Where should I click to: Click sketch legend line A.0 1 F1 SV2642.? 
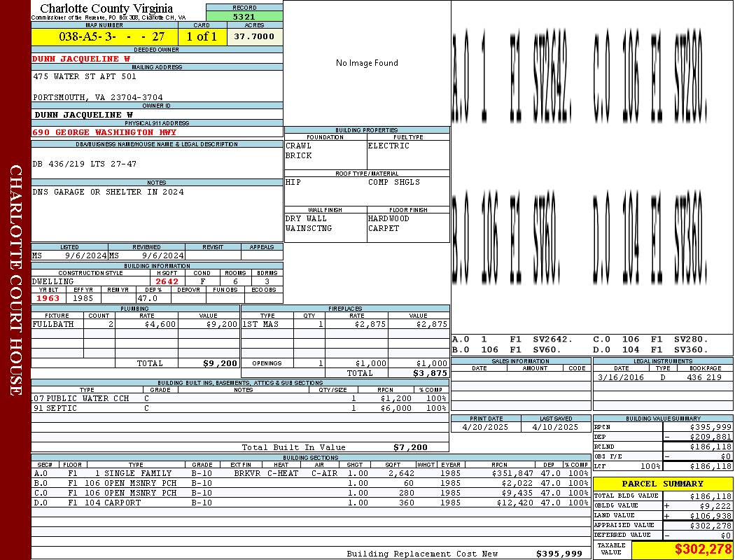pyautogui.click(x=512, y=339)
